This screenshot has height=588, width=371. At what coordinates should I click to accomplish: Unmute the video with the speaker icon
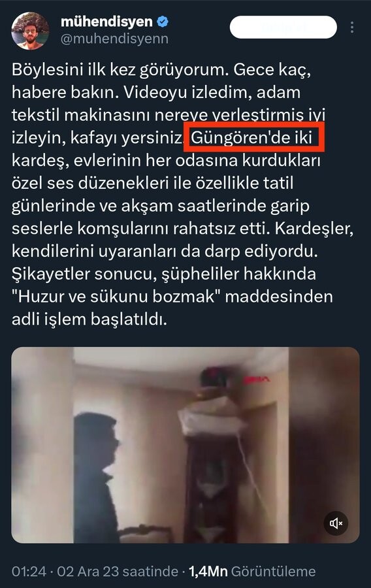(x=336, y=523)
